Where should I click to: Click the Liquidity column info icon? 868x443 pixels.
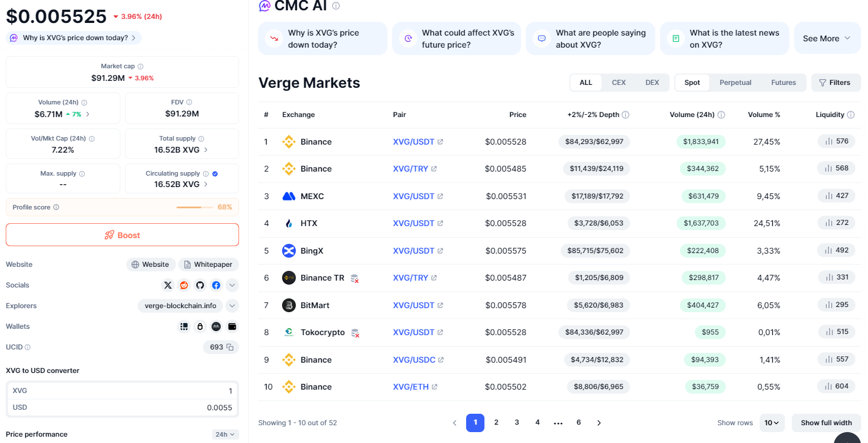point(851,115)
